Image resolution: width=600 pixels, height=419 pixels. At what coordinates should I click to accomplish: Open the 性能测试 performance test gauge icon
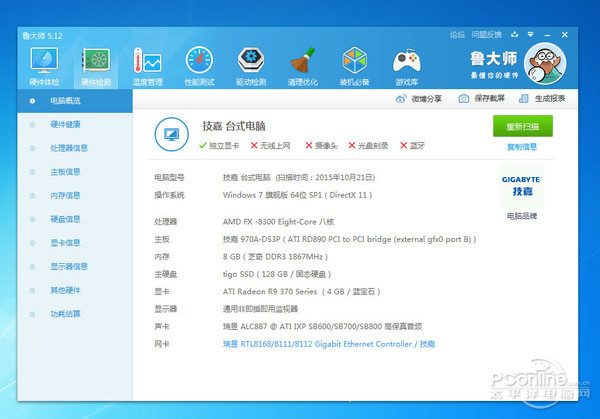click(x=199, y=62)
